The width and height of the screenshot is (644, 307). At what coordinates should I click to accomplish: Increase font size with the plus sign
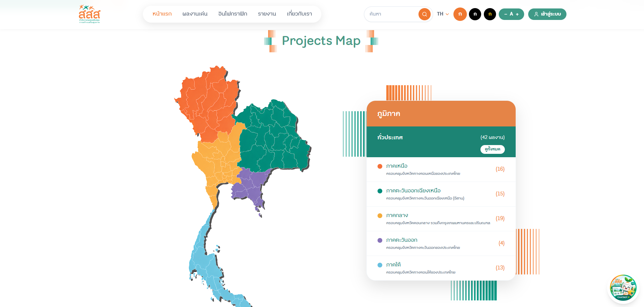point(517,14)
